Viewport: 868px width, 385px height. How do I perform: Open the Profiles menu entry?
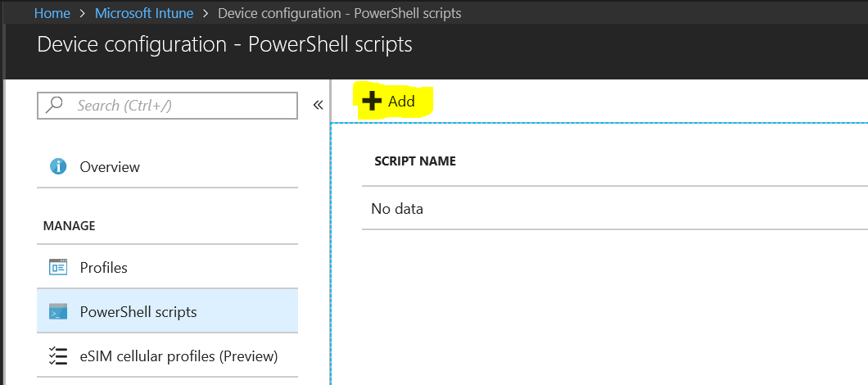(167, 267)
